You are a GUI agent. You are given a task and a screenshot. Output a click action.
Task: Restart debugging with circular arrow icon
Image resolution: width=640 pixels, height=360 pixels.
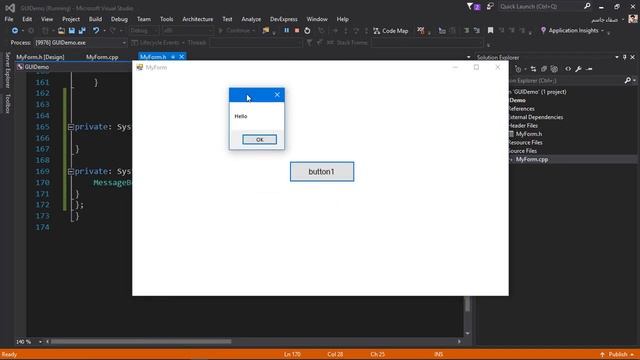point(307,31)
